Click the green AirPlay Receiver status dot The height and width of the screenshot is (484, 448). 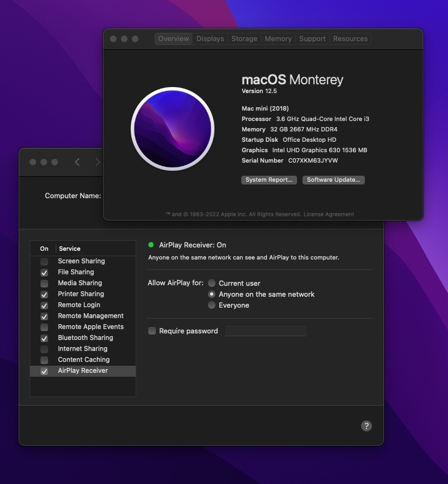click(x=151, y=245)
